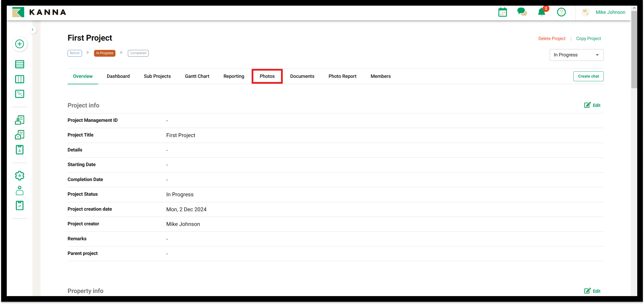The height and width of the screenshot is (304, 644).
Task: Expand the sidebar with chevron arrow
Action: pyautogui.click(x=33, y=30)
